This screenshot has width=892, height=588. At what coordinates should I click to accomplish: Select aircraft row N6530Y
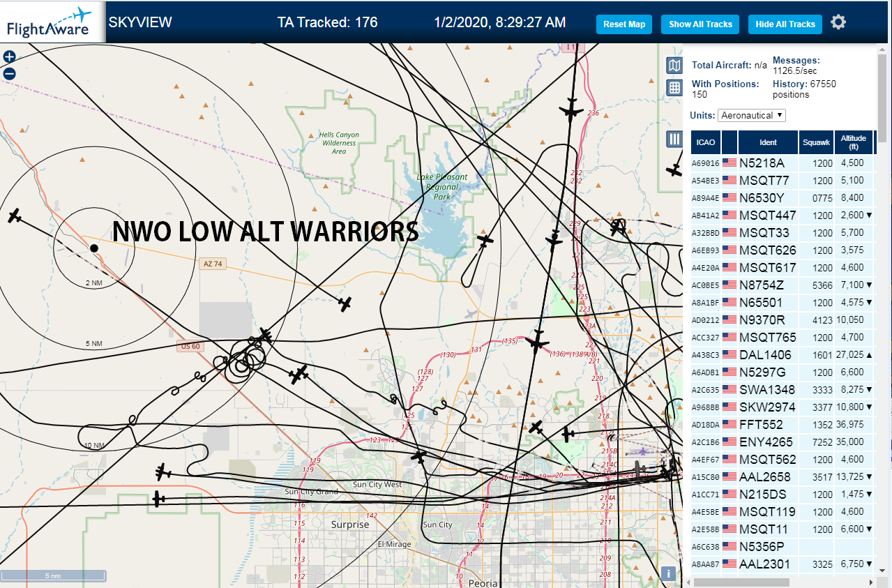tap(782, 198)
